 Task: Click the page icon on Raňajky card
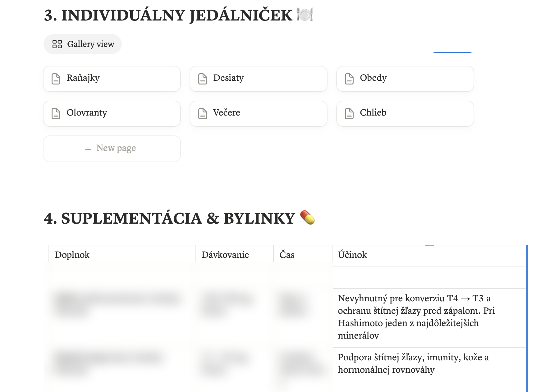[x=56, y=79]
